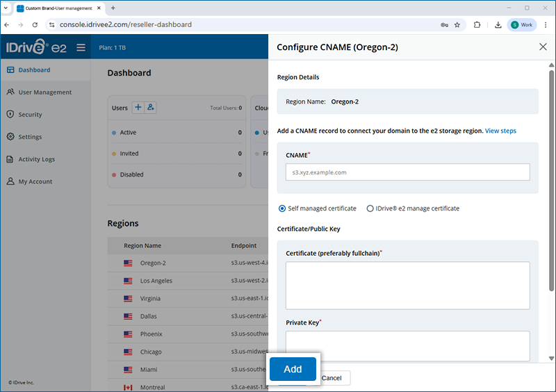Reload the page with the refresh icon
556x392 pixels.
coord(35,25)
